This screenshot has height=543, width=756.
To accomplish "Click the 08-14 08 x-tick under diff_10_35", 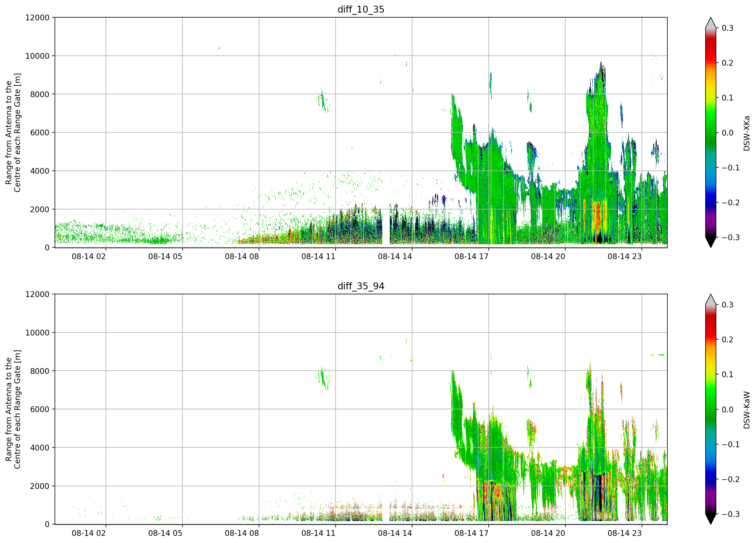I will click(x=242, y=256).
